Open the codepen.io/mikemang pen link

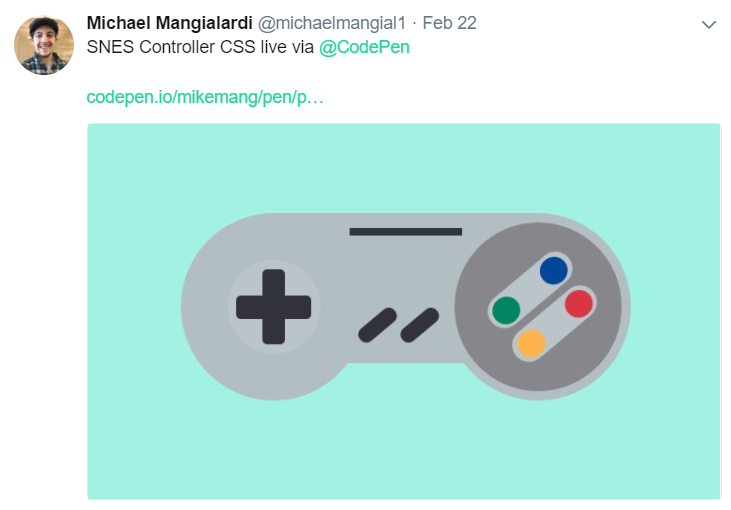[205, 97]
